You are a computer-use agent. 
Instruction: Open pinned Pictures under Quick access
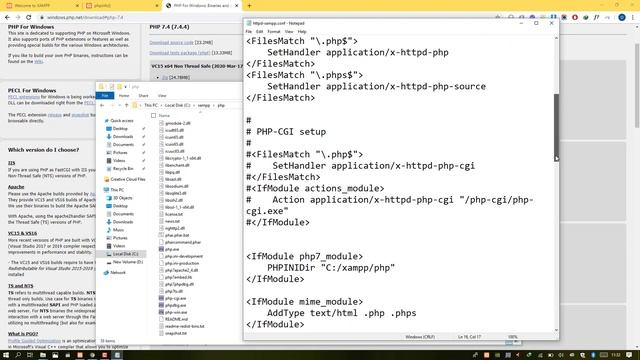(x=120, y=153)
